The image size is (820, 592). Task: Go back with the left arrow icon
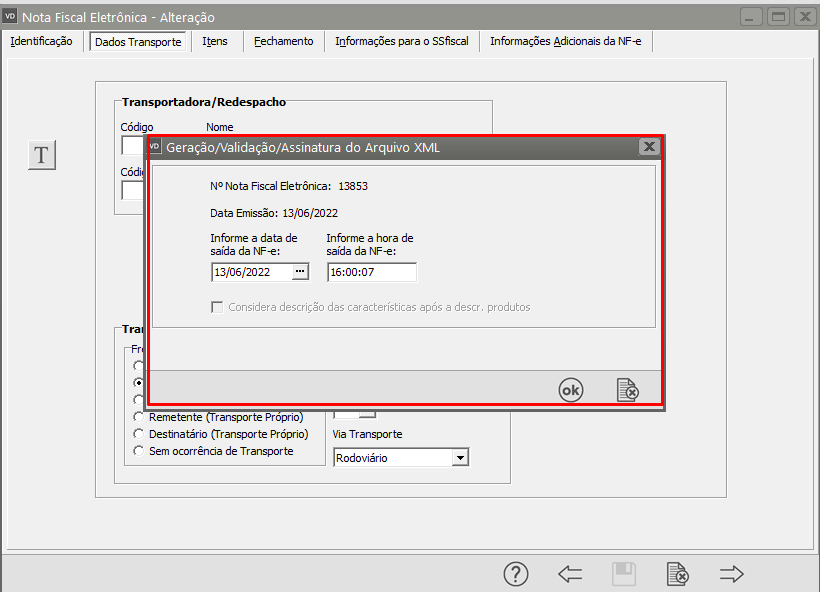coord(570,574)
